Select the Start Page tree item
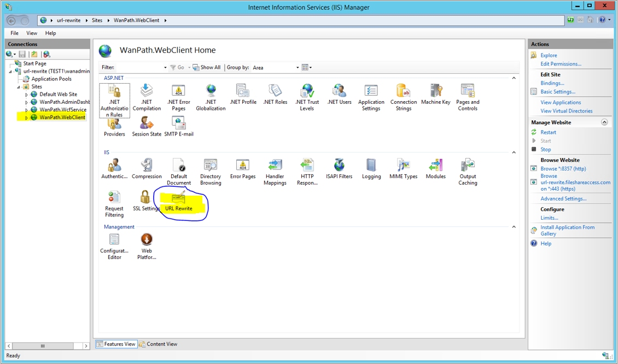This screenshot has width=618, height=364. pyautogui.click(x=34, y=63)
